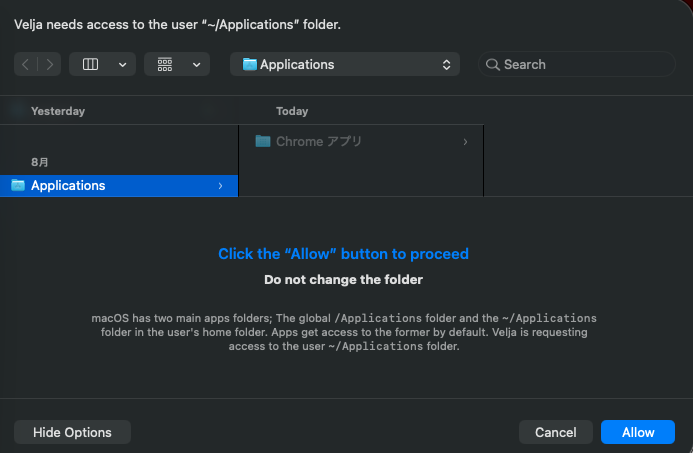This screenshot has height=453, width=693.
Task: Click the Hide Options button
Action: coord(72,432)
